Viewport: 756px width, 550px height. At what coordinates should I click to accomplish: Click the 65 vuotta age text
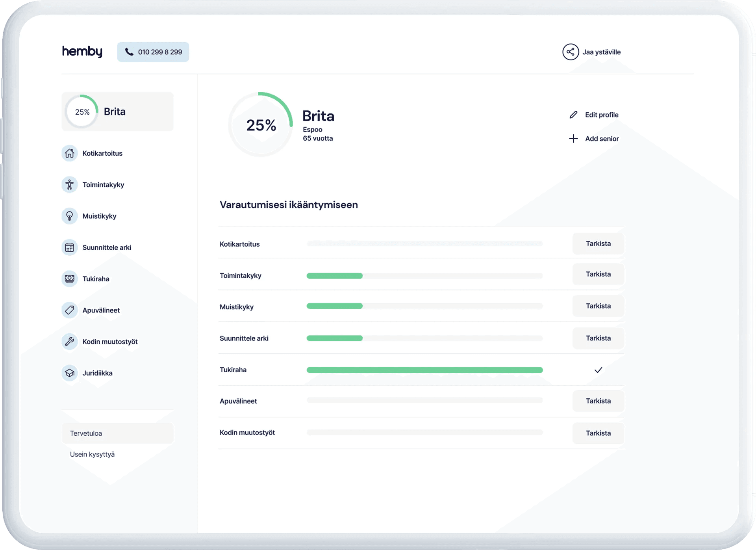click(318, 138)
